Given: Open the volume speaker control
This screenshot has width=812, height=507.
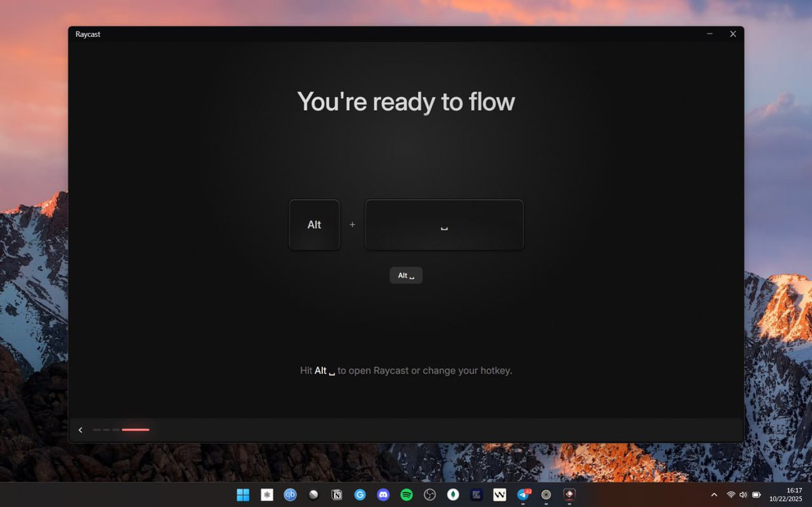Looking at the screenshot, I should point(743,495).
